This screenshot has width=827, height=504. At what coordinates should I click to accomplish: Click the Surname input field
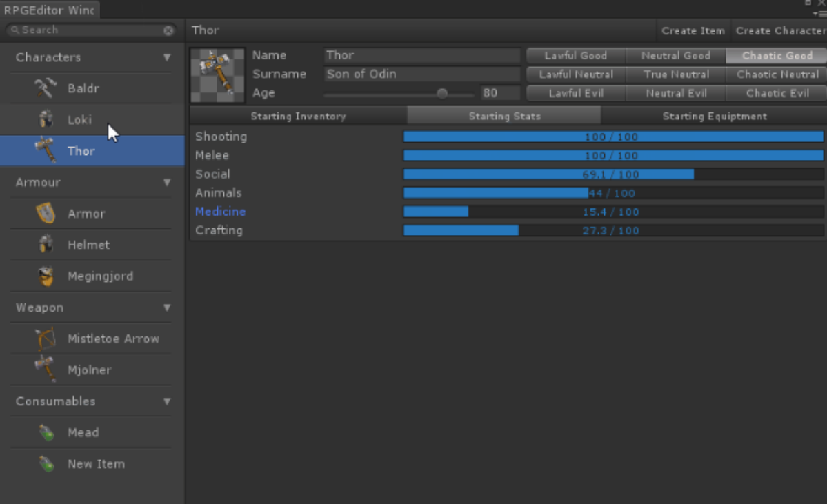point(422,74)
